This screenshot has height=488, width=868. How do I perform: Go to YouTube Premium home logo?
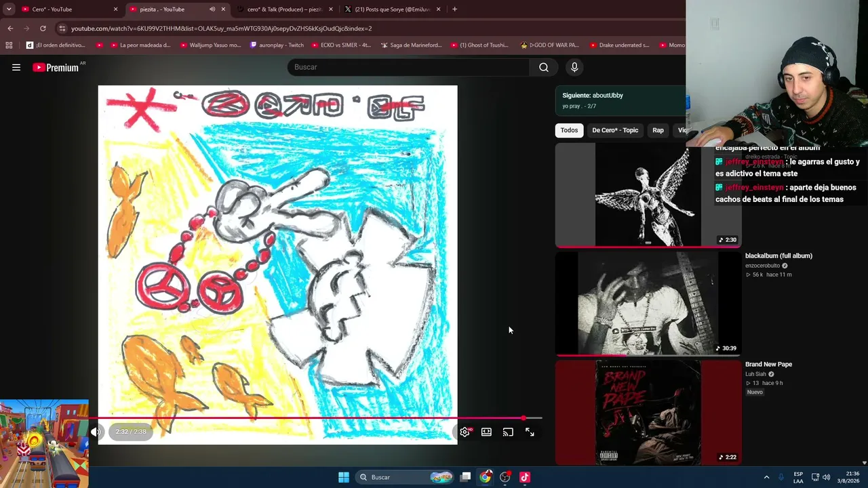[x=56, y=67]
